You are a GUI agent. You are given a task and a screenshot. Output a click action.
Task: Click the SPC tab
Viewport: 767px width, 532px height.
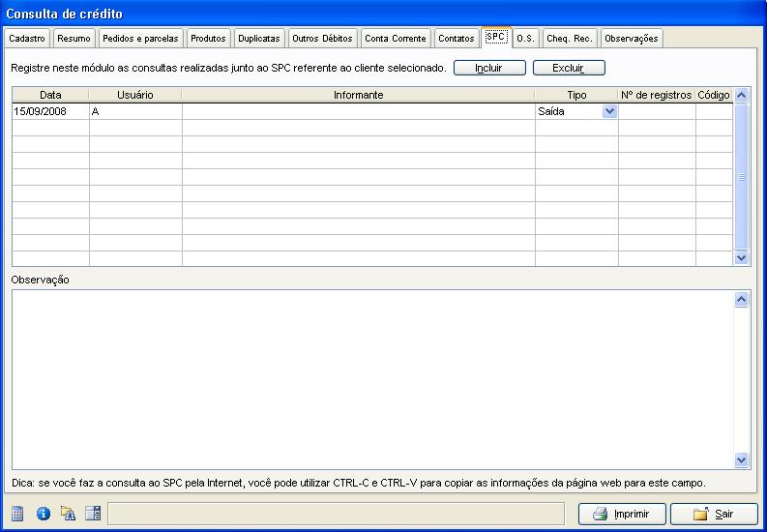point(495,37)
